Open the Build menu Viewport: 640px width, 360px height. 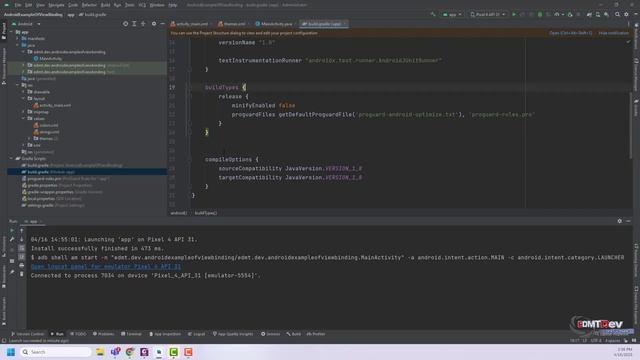[105, 5]
